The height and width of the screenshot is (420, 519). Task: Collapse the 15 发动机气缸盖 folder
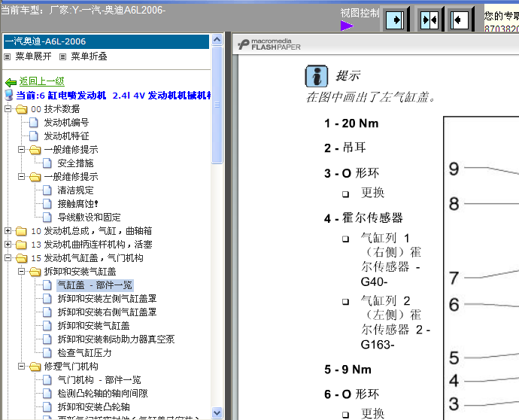coord(8,257)
